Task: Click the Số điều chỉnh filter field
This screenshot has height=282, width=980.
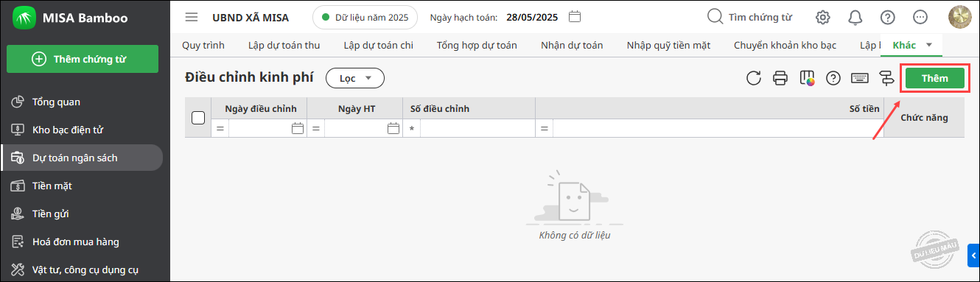Action: (x=477, y=129)
